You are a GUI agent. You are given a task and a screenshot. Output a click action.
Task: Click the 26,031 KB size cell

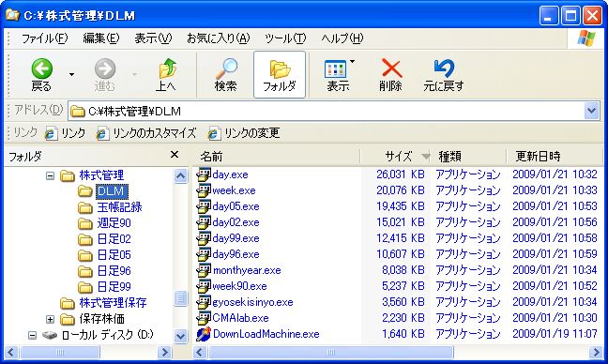(x=401, y=174)
